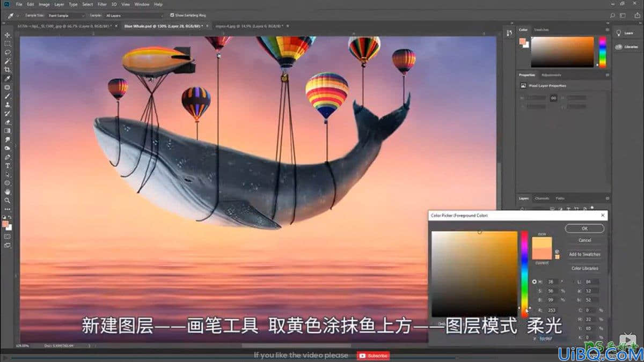Image resolution: width=644 pixels, height=362 pixels.
Task: Switch to the Paths panel tab
Action: coord(560,198)
